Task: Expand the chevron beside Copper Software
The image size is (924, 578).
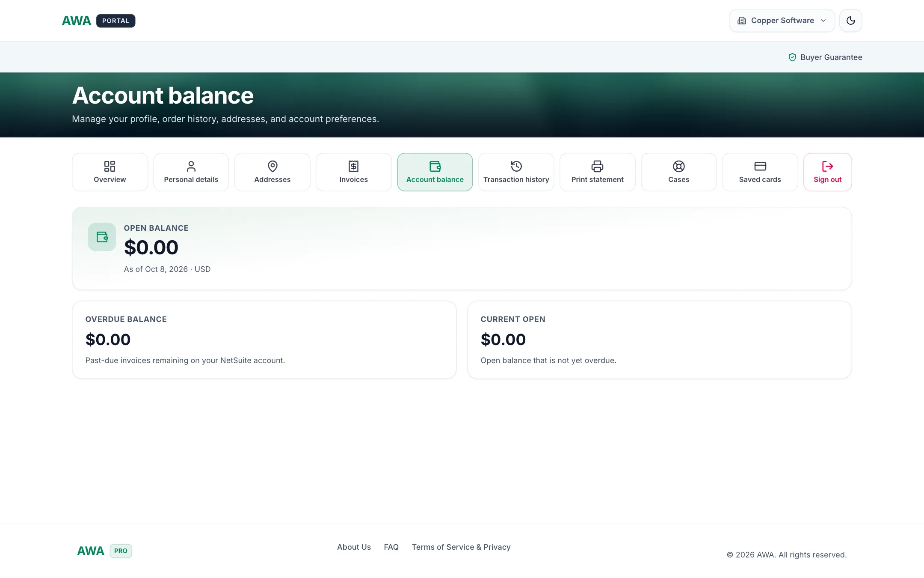Action: point(823,21)
